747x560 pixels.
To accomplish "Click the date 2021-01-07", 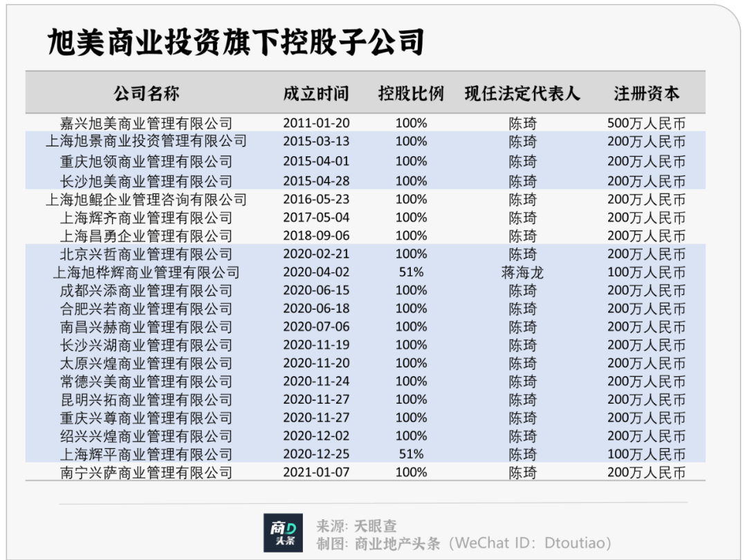I will (316, 472).
